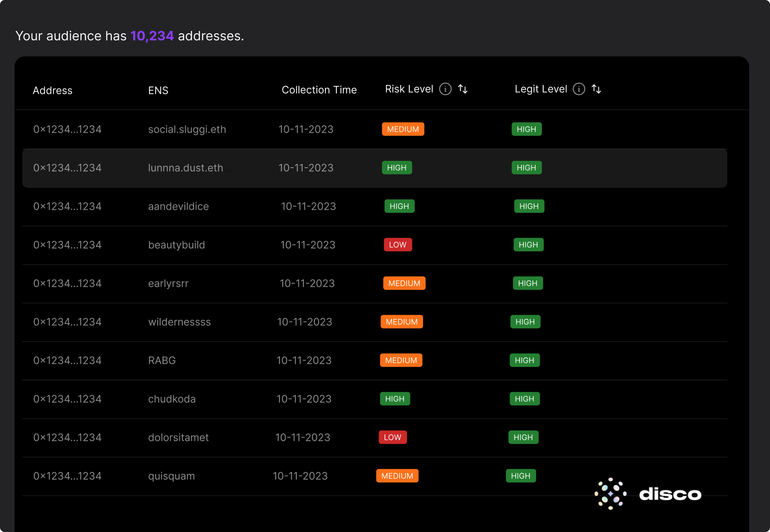Screen dimensions: 770x532
Task: Select ENS chudkoda
Action: 172,399
